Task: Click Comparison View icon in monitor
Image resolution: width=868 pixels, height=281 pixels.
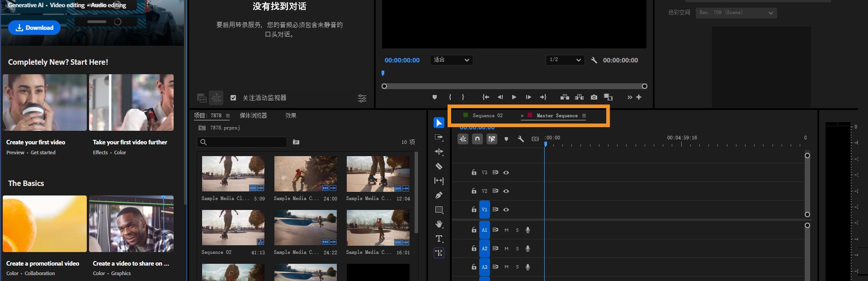Action: click(x=608, y=97)
